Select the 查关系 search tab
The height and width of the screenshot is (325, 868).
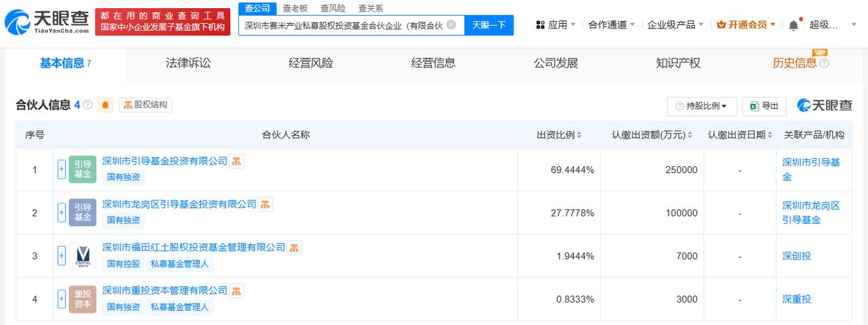point(371,8)
